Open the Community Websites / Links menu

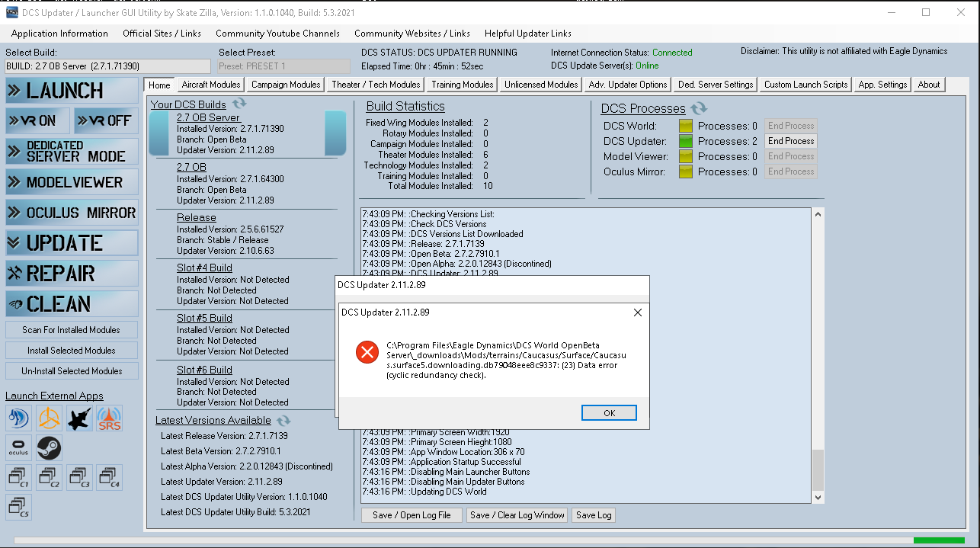click(412, 34)
